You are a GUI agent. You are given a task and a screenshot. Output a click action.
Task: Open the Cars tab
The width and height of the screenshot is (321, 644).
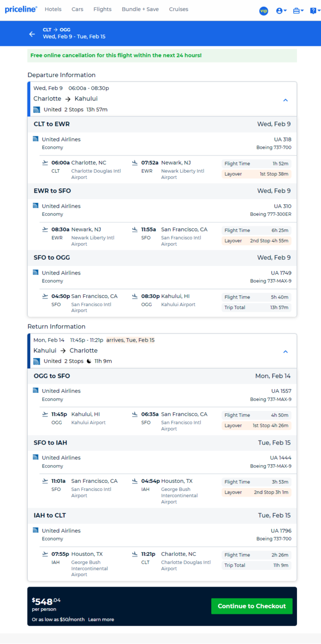[x=77, y=10]
